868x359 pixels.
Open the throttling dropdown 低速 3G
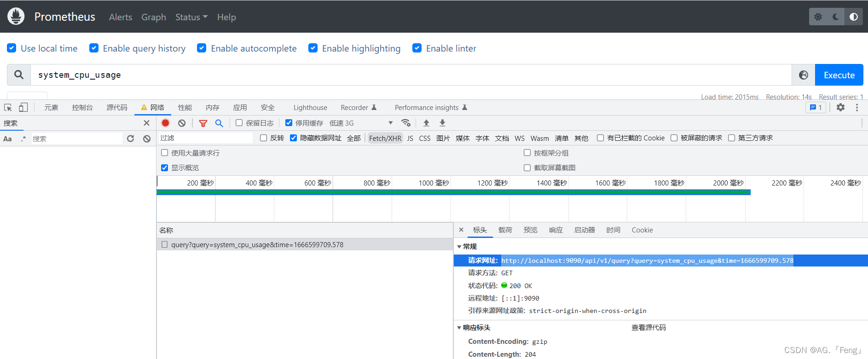pos(361,123)
